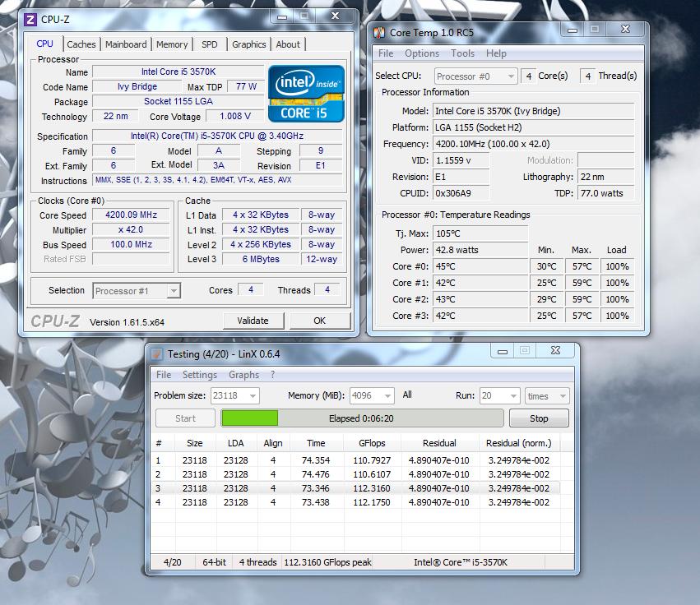Open LinX Settings menu

pyautogui.click(x=200, y=375)
